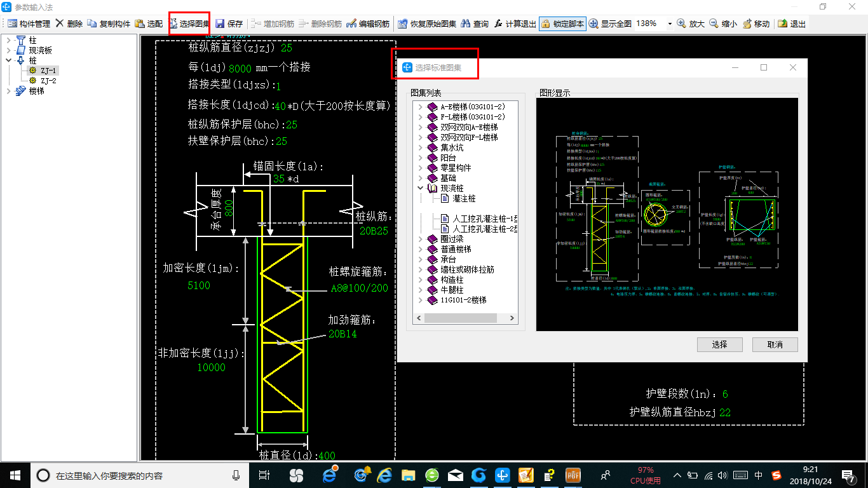The height and width of the screenshot is (488, 868).
Task: Click the 缩小 zoom out magnifier icon
Action: [x=714, y=24]
